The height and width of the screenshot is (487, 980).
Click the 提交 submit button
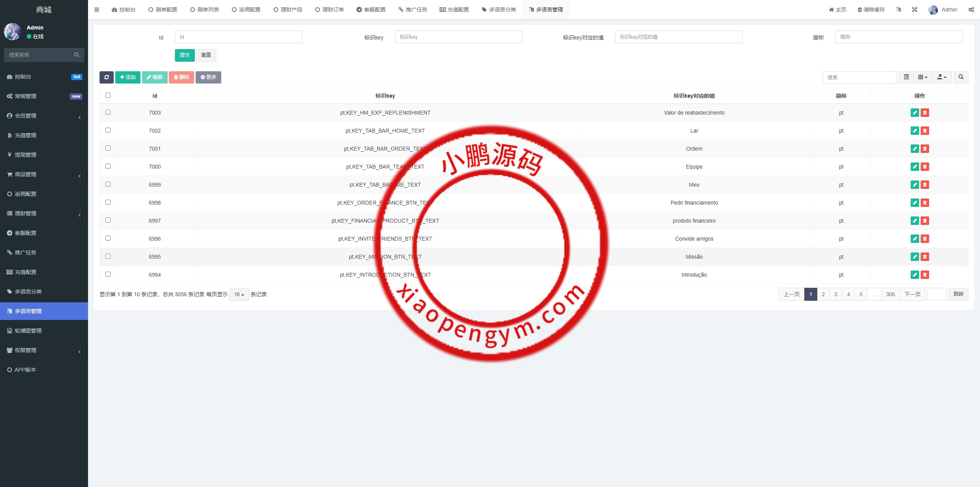[x=185, y=55]
